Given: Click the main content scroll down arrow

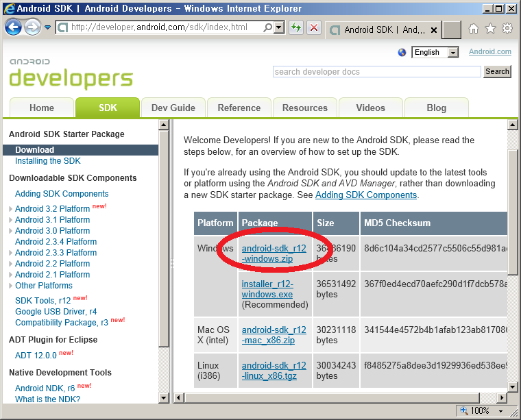Looking at the screenshot, I should click(x=512, y=386).
